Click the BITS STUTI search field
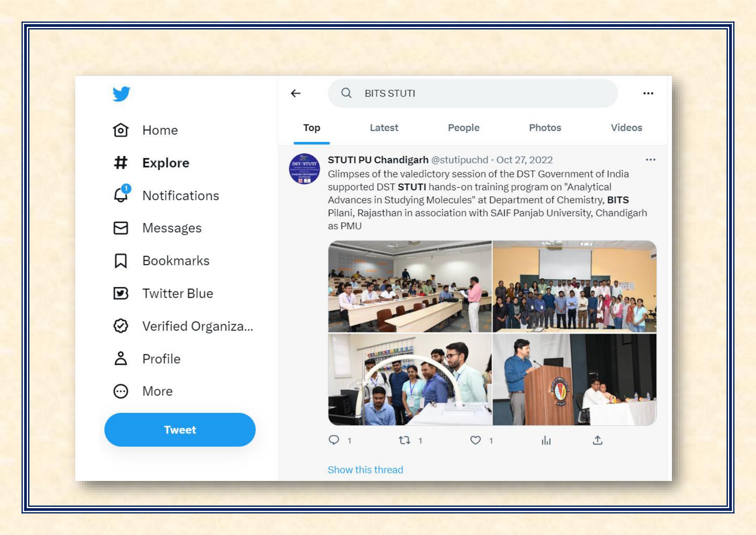 coord(473,93)
